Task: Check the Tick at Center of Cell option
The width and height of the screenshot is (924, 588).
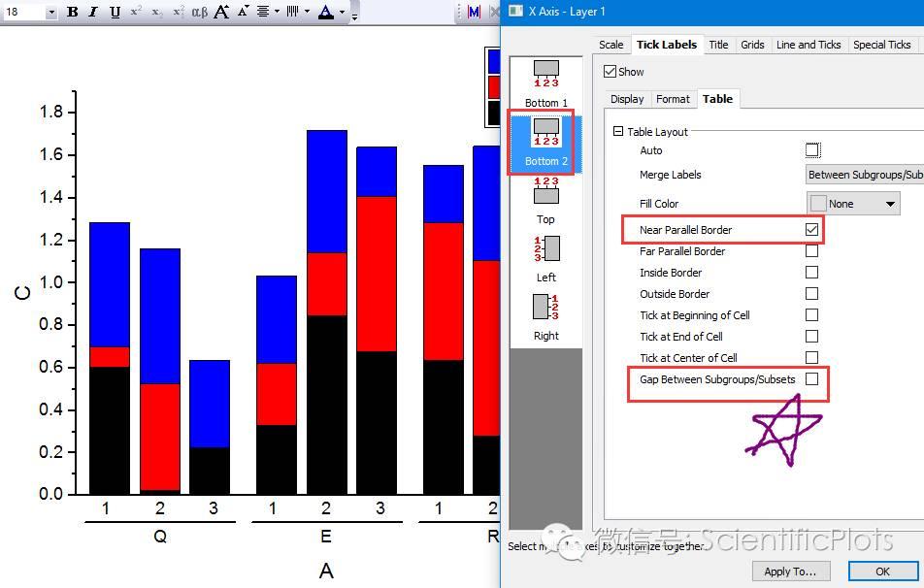Action: click(x=812, y=358)
